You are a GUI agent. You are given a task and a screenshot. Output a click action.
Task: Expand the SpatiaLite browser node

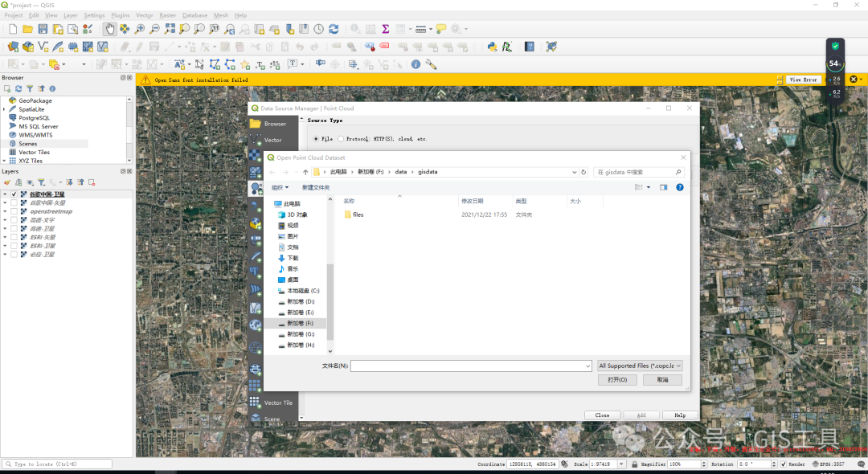5,109
